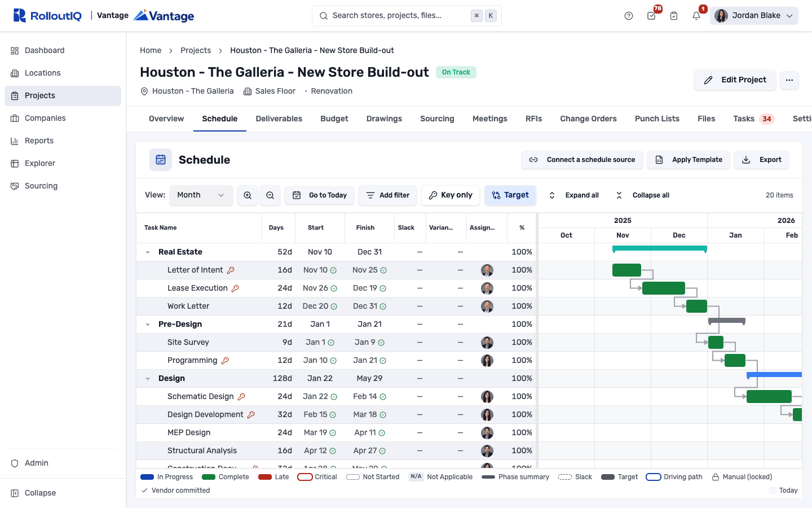Switch to the Overview tab

(x=166, y=119)
